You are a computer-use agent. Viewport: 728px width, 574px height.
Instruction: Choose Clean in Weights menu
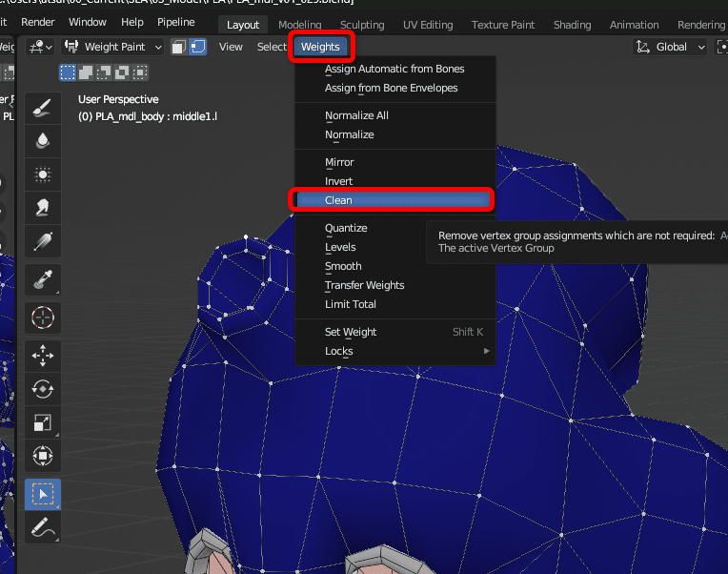(x=394, y=200)
